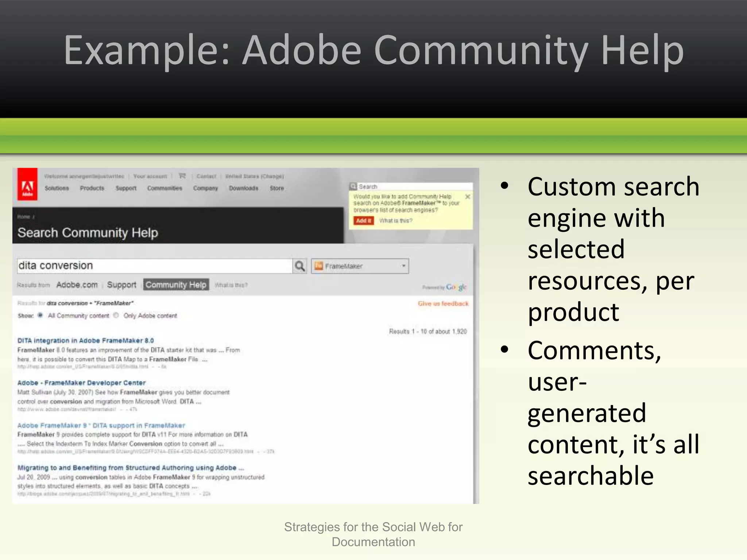Click the Custom search engine bullet text

613,249
